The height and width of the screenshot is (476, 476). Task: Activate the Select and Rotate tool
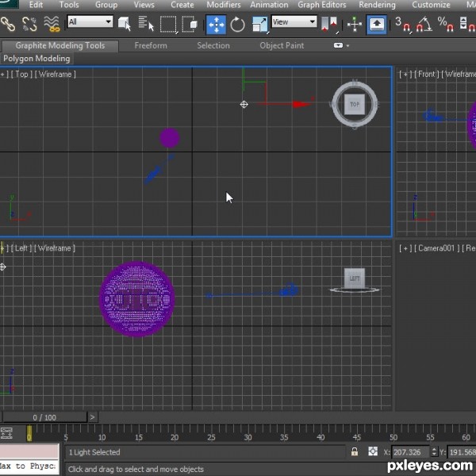click(237, 25)
